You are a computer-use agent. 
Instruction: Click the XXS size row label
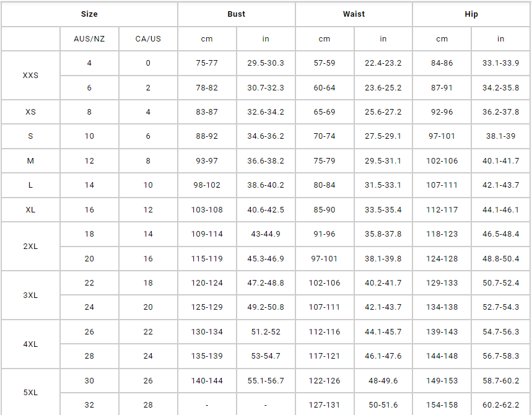coord(30,76)
